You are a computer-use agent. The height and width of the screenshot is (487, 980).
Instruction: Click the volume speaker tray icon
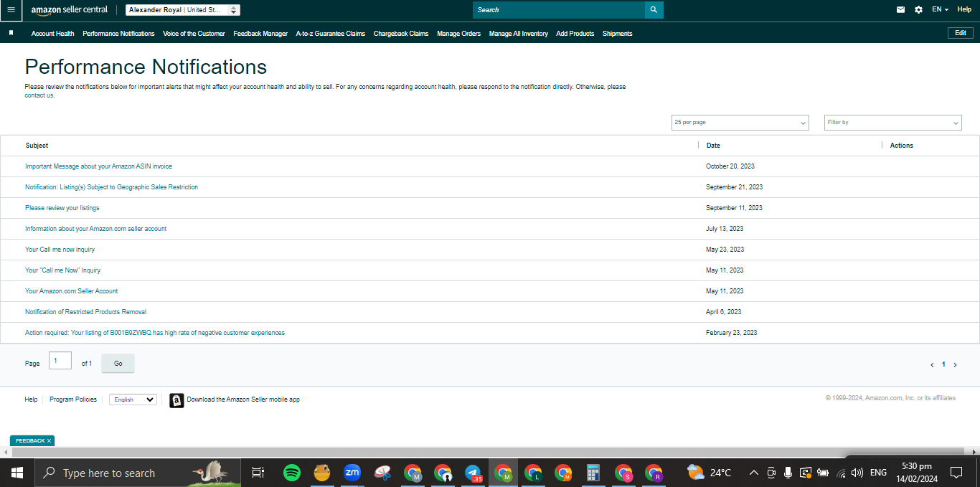(857, 473)
